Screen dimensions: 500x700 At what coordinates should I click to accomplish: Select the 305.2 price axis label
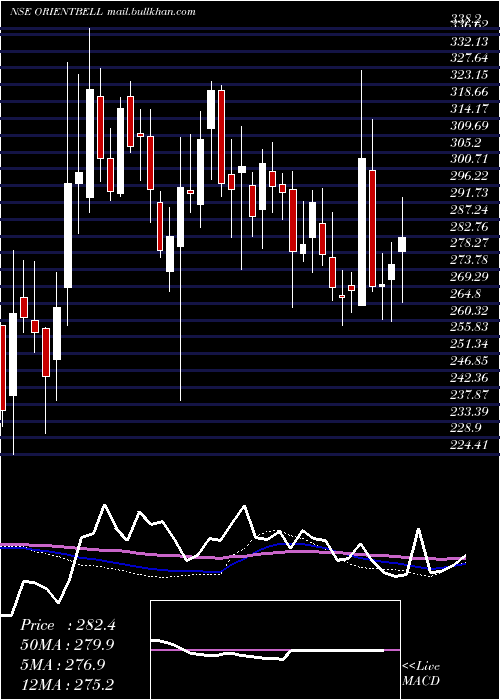coord(465,142)
